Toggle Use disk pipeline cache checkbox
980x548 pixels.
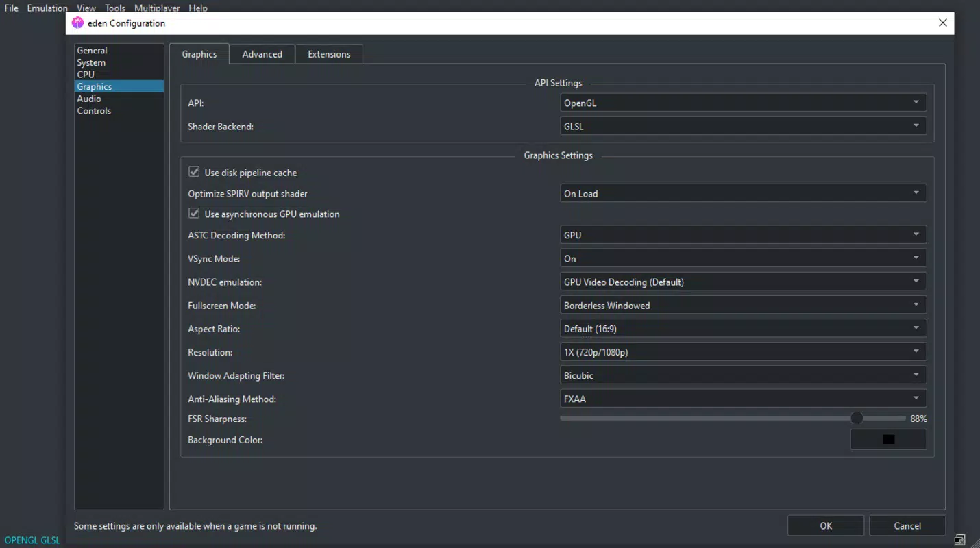pyautogui.click(x=194, y=172)
